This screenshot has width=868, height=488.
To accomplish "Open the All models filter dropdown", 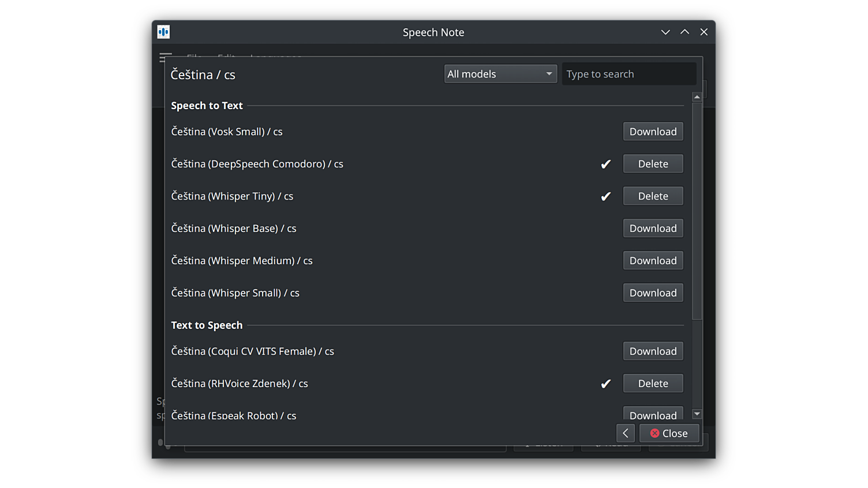I will point(500,74).
